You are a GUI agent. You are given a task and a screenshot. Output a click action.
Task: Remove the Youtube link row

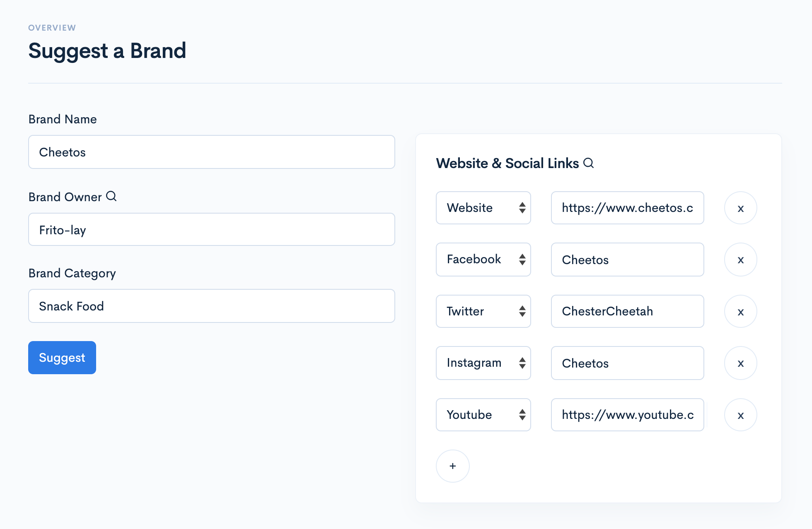(741, 415)
